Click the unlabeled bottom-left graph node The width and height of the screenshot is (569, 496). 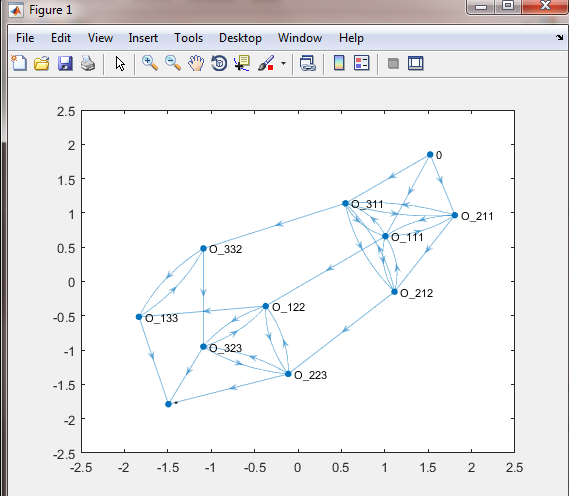pos(168,404)
